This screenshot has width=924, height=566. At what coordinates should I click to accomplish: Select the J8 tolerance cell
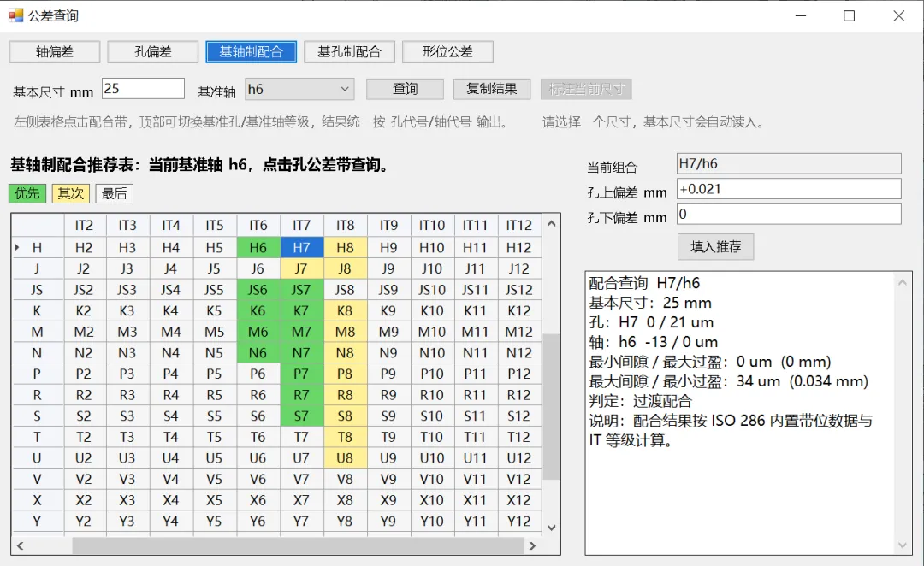pos(346,268)
